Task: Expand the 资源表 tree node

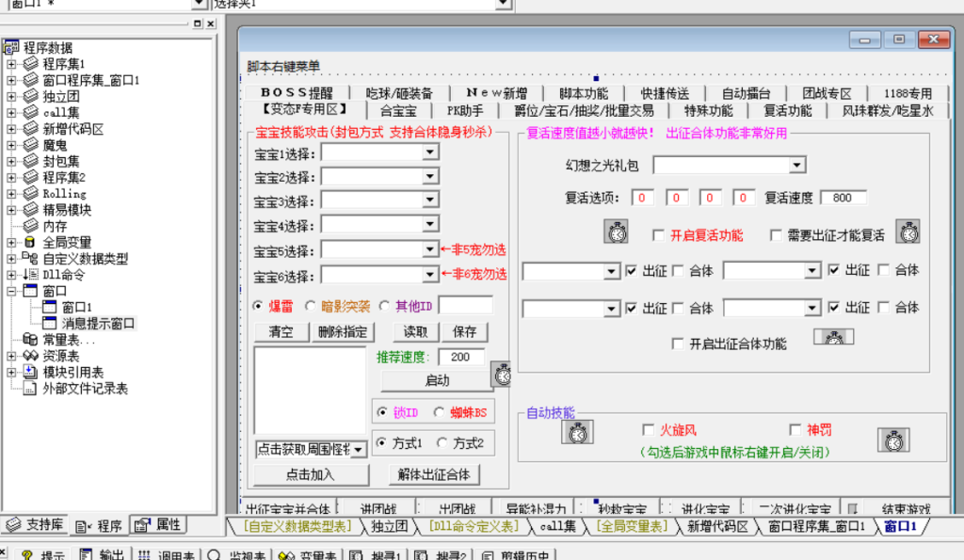Action: [x=11, y=356]
